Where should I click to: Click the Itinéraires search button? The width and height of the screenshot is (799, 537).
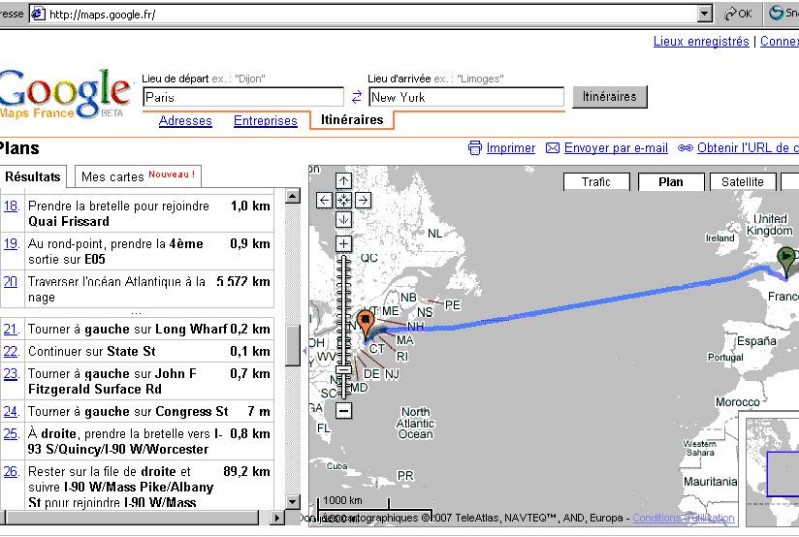coord(609,97)
